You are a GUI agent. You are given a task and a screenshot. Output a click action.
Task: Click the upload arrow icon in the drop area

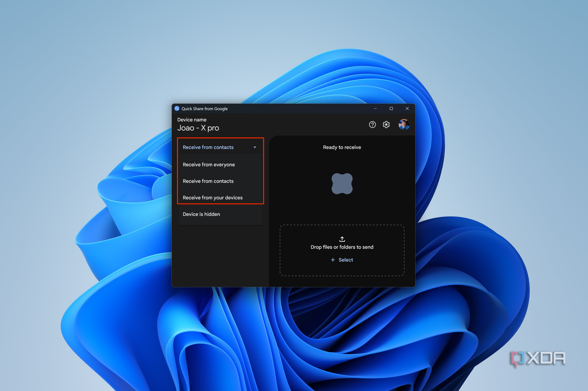click(342, 239)
